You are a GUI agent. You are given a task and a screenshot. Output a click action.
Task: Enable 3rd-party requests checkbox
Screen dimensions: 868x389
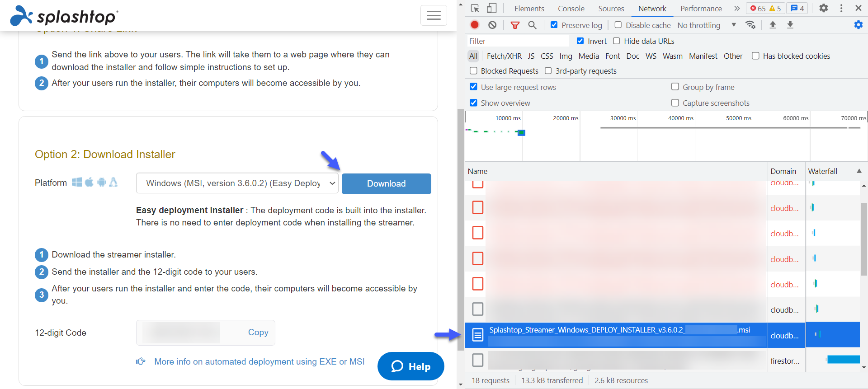pyautogui.click(x=548, y=70)
